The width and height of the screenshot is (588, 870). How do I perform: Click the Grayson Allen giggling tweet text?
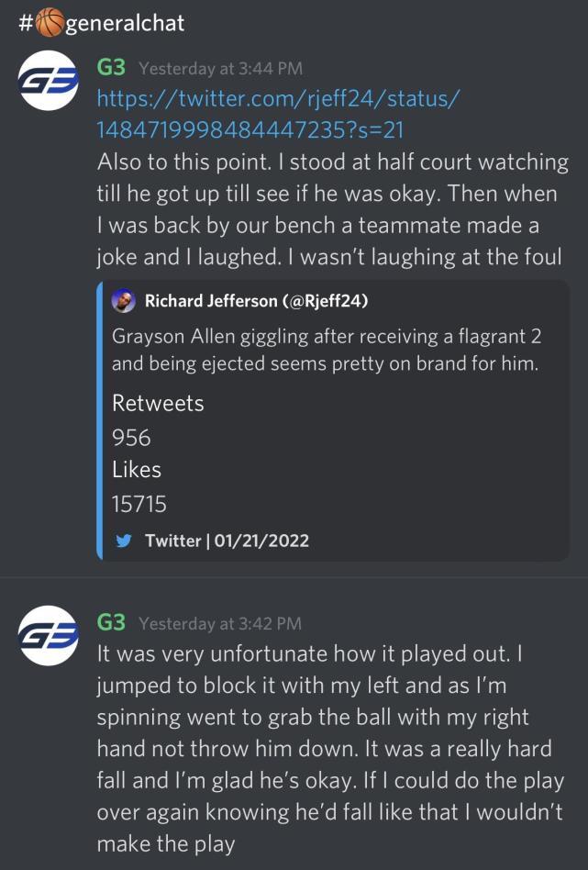[327, 350]
